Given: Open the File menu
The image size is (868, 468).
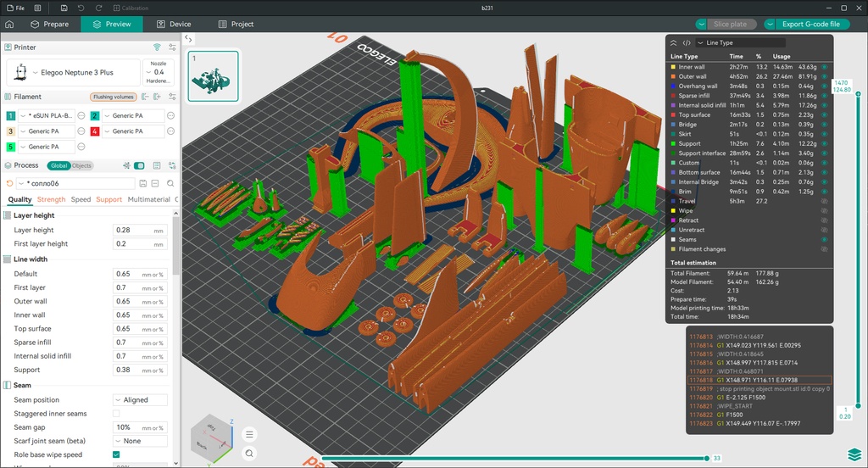Looking at the screenshot, I should 15,8.
